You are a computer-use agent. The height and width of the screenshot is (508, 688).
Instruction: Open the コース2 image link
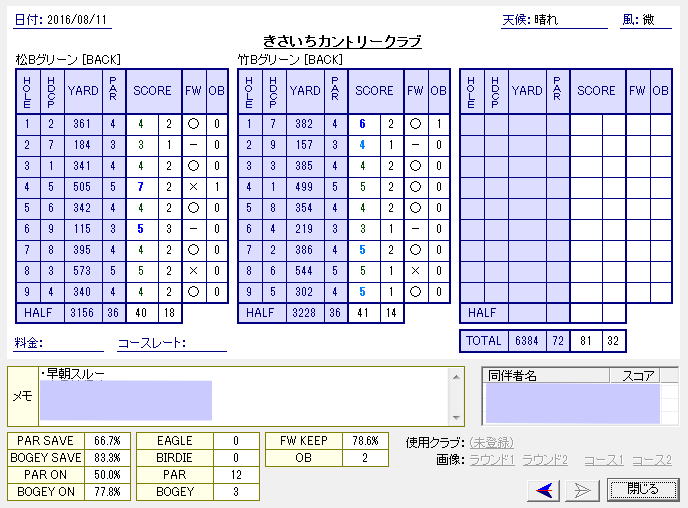coord(652,460)
